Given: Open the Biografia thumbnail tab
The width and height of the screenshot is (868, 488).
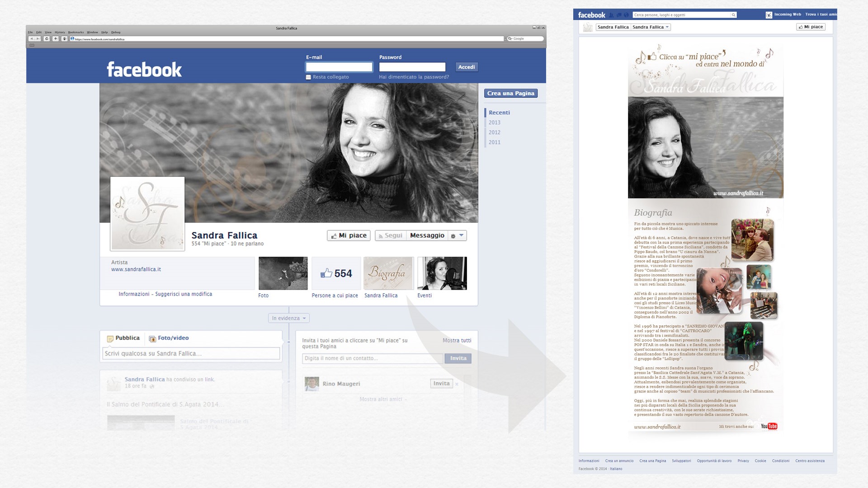Looking at the screenshot, I should (388, 273).
